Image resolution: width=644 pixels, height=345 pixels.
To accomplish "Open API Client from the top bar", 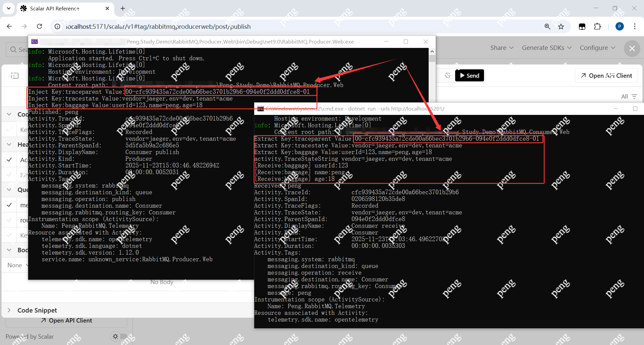I will coord(606,75).
